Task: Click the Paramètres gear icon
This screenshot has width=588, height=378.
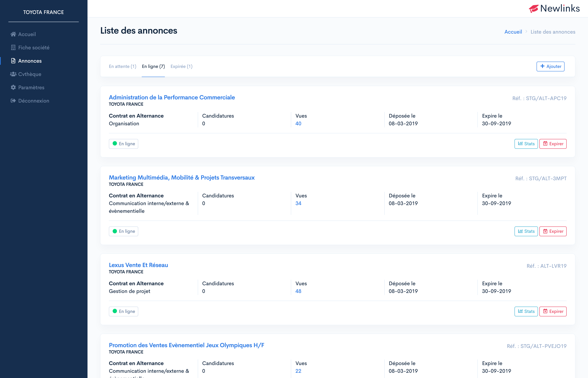Action: click(13, 87)
